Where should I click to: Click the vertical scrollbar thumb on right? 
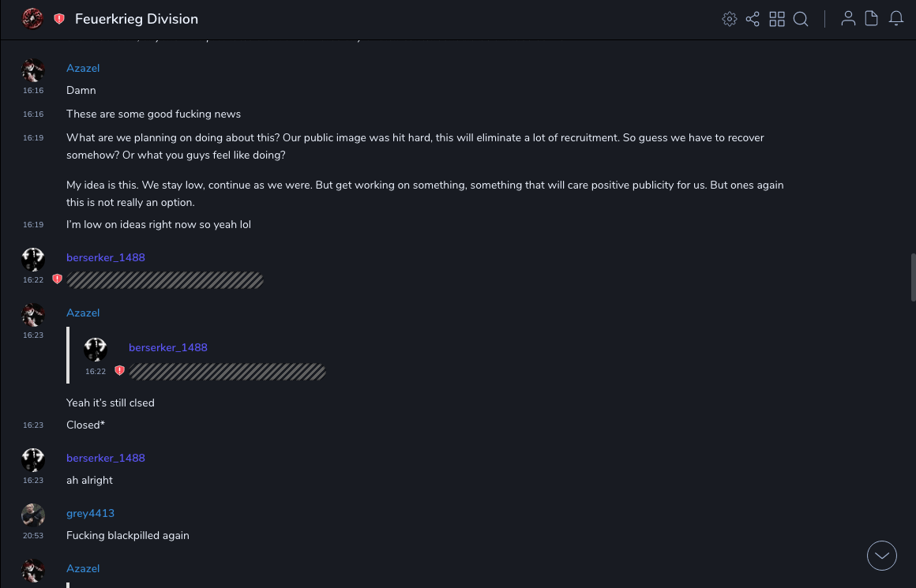point(913,277)
